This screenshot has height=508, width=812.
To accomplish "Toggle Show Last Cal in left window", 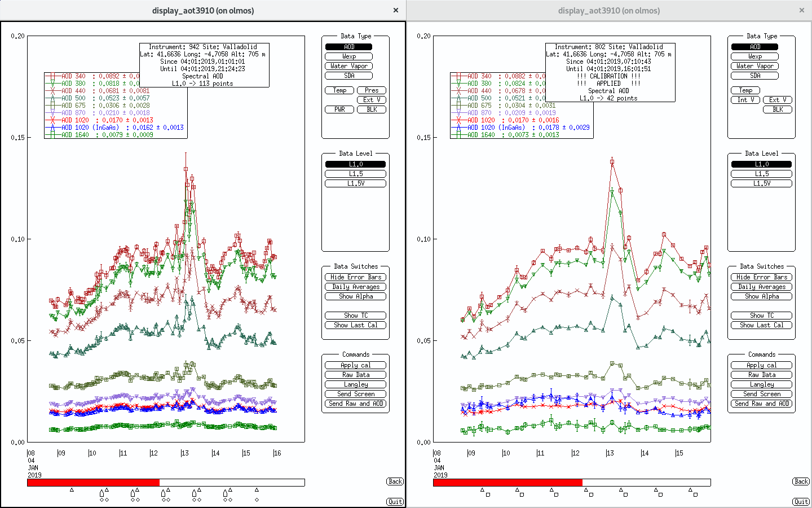I will pyautogui.click(x=355, y=325).
